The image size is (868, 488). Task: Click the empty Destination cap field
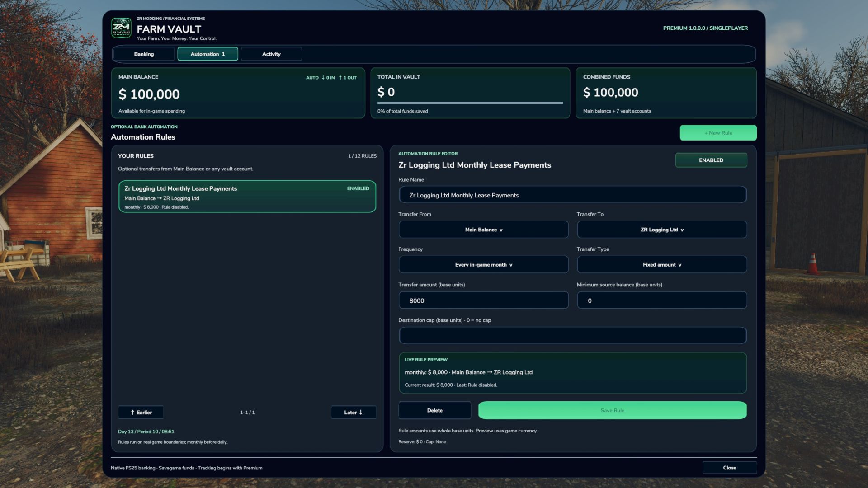coord(572,336)
